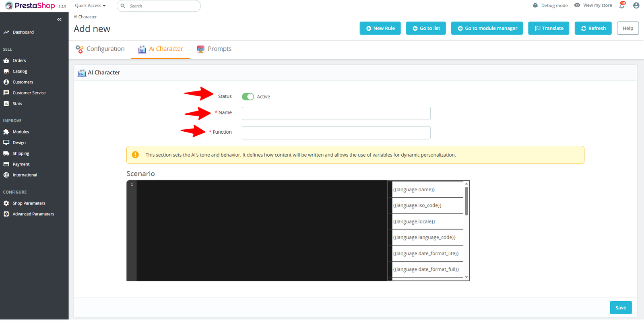This screenshot has width=644, height=333.
Task: Click the Customers person icon
Action: (x=6, y=82)
